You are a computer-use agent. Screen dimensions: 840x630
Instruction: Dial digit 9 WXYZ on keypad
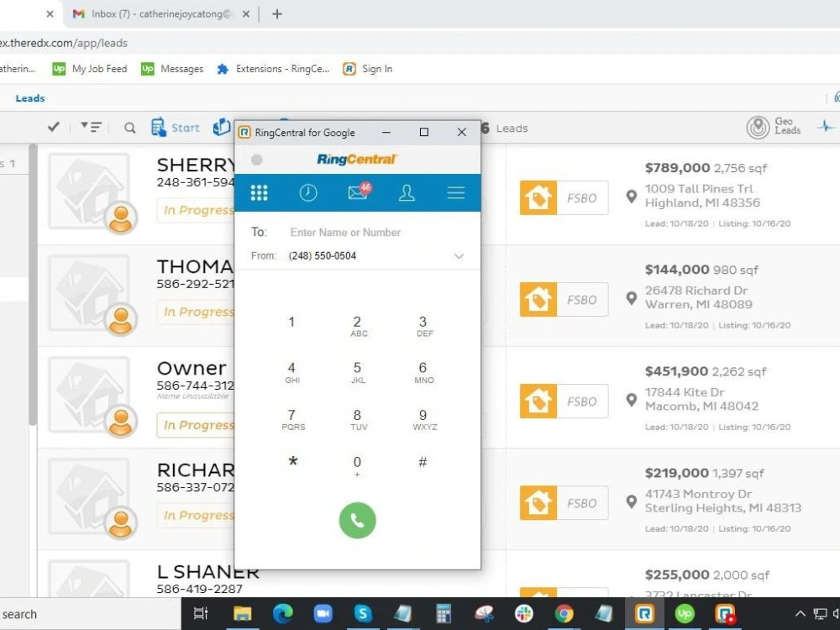tap(424, 419)
